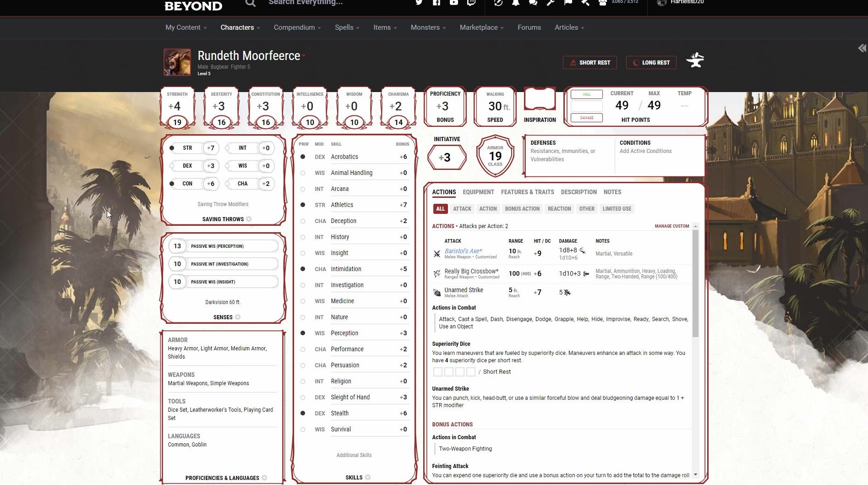Open the Characters dropdown menu
The image size is (868, 485).
tap(240, 27)
